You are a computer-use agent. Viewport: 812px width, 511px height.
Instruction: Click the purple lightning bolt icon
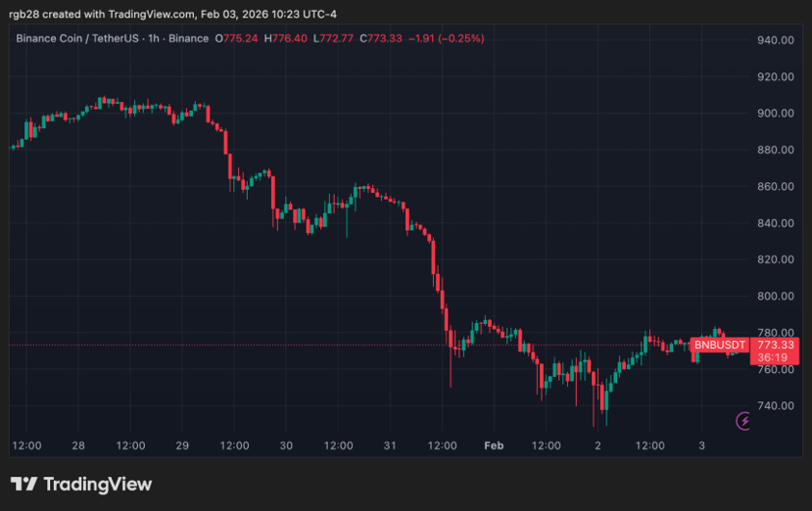pos(743,421)
